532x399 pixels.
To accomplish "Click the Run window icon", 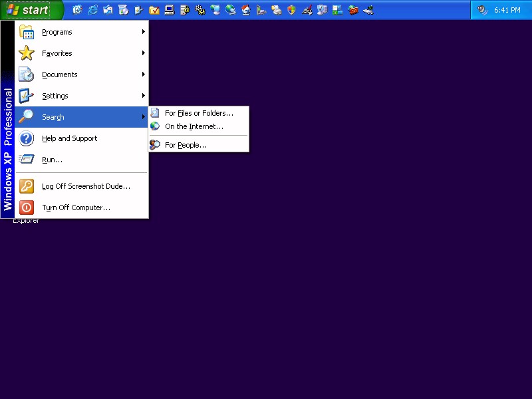I will coord(26,160).
